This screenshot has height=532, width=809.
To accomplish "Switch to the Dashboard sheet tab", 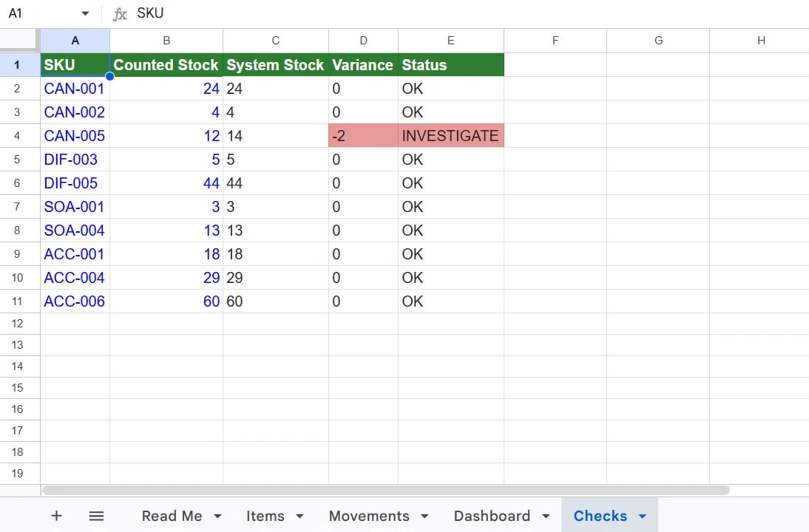I will click(492, 516).
